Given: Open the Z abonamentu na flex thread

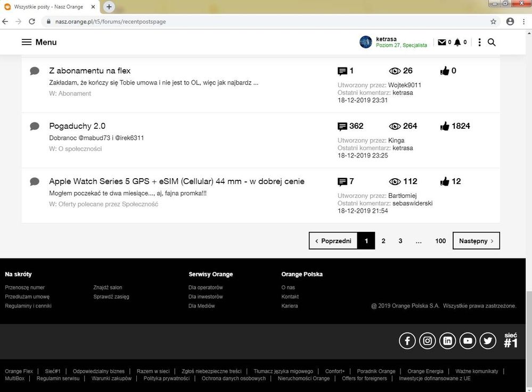Looking at the screenshot, I should (89, 71).
